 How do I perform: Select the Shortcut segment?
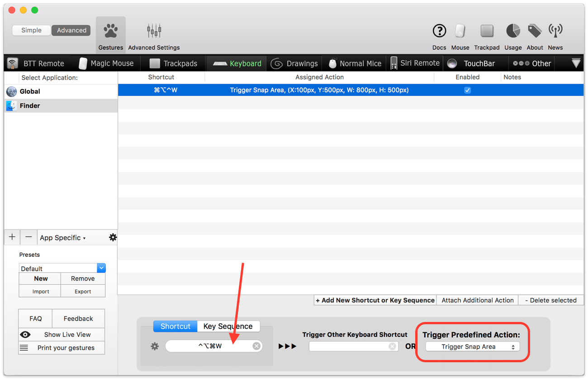tap(175, 326)
